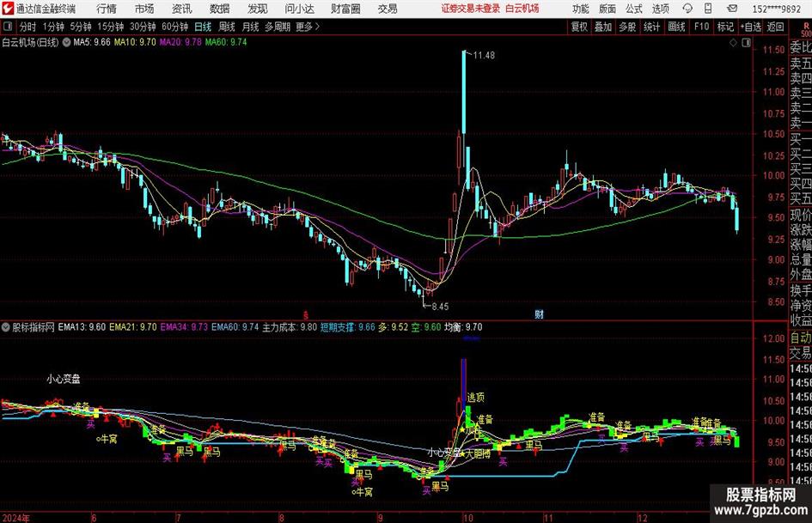Screen dimensions: 812x523
Task: Click the 复权 toolbar button
Action: click(579, 27)
